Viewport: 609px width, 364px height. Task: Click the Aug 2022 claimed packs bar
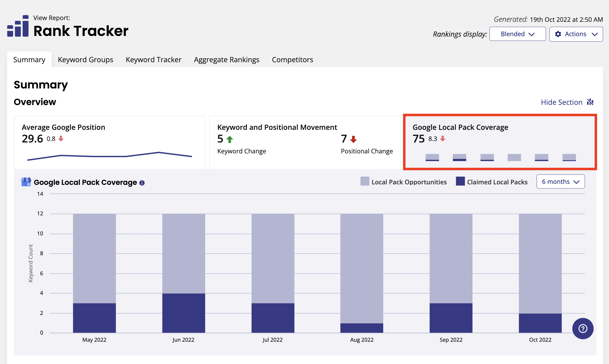362,328
